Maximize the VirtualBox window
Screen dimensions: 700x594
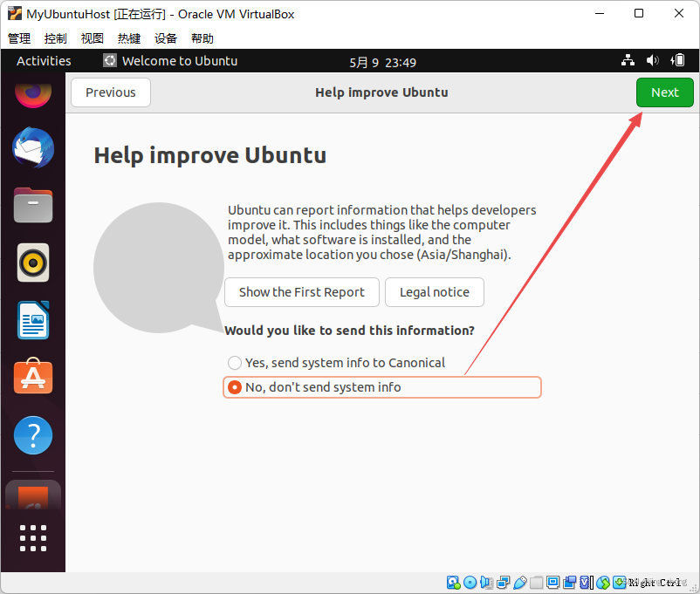[x=639, y=13]
